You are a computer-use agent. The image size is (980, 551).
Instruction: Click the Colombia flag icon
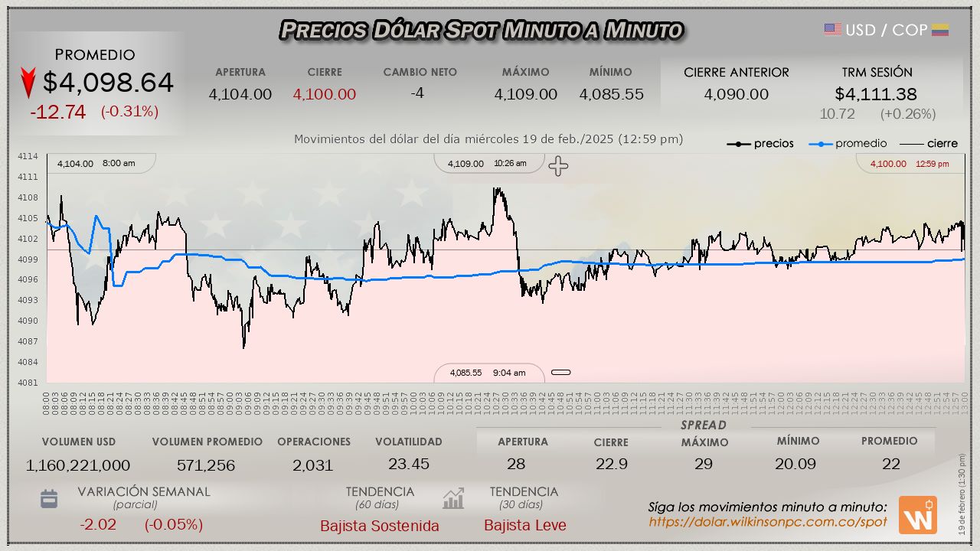click(x=940, y=30)
